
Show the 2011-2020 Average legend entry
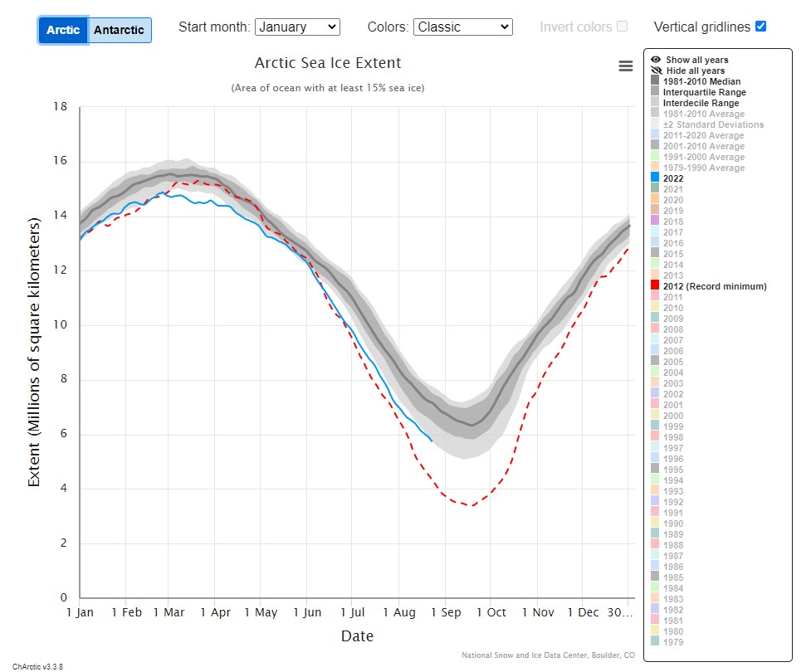pyautogui.click(x=703, y=135)
